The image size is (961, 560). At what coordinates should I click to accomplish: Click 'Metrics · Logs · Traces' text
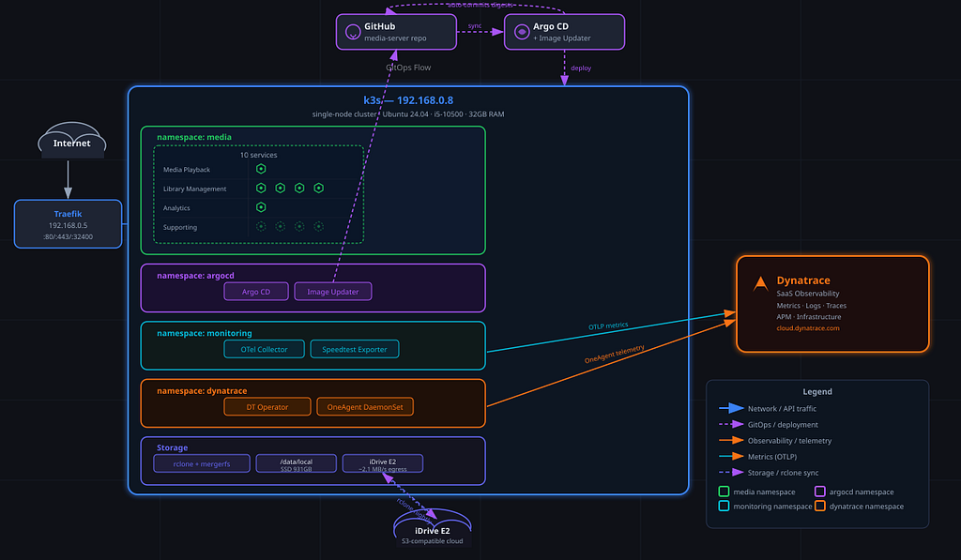812,305
